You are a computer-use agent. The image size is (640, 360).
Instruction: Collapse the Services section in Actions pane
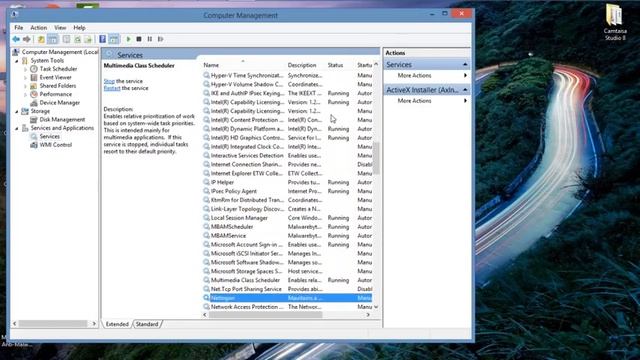point(465,64)
